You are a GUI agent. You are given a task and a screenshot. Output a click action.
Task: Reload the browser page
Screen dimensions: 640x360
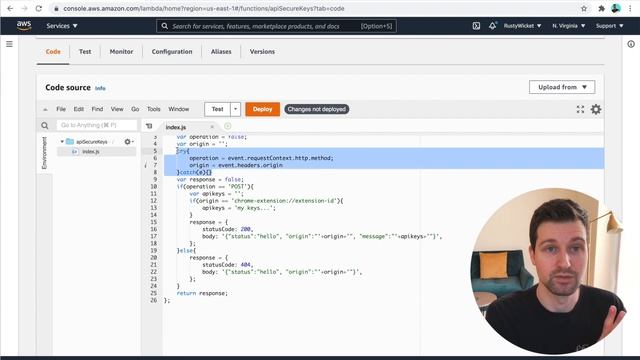38,8
